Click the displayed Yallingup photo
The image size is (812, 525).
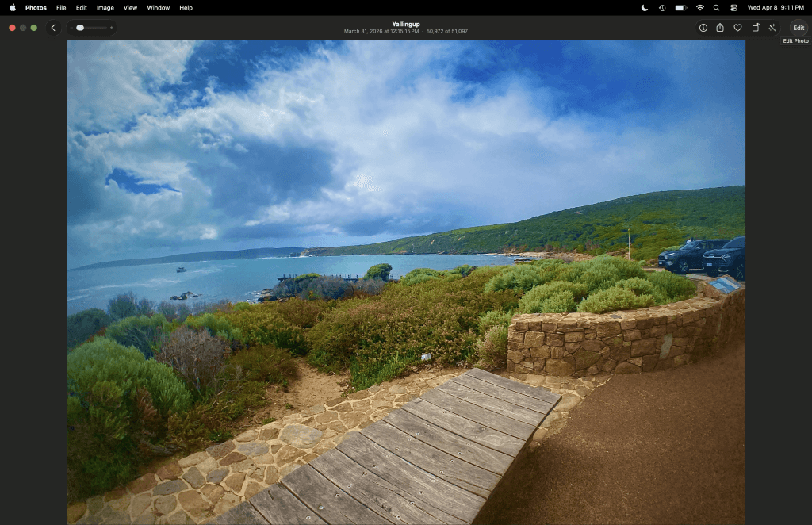406,278
